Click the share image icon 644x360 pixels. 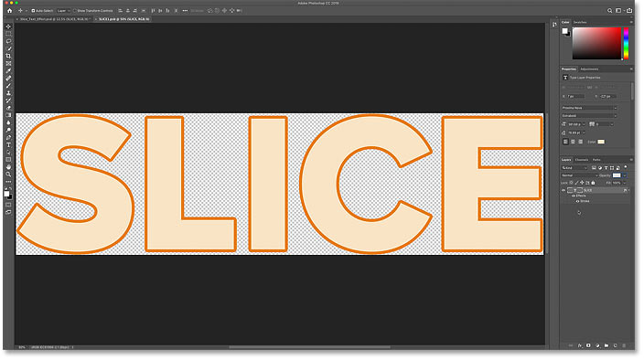click(x=629, y=11)
